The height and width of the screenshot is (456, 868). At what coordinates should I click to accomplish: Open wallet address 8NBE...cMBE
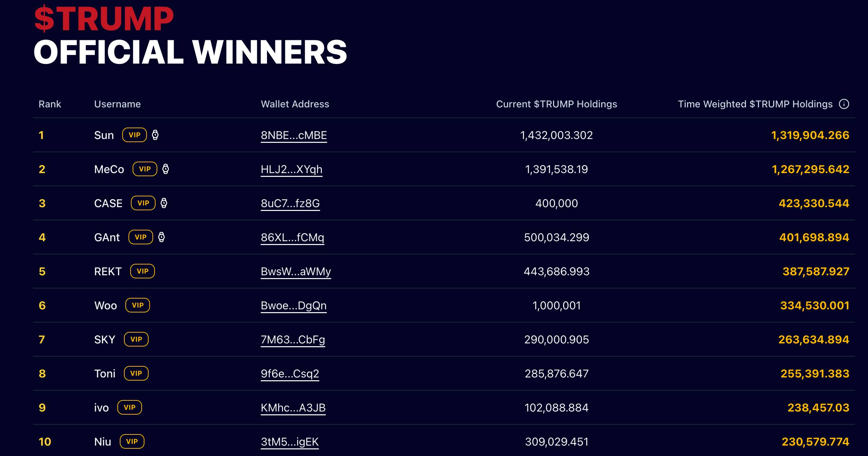pyautogui.click(x=294, y=135)
